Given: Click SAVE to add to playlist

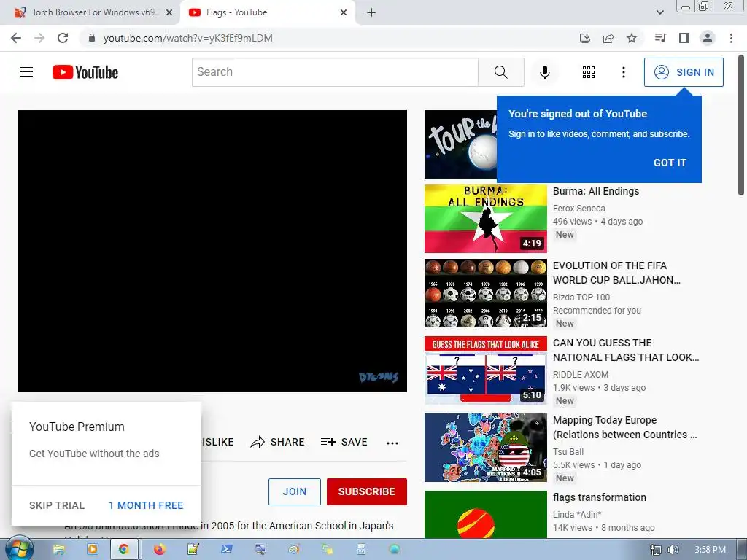Looking at the screenshot, I should coord(344,442).
